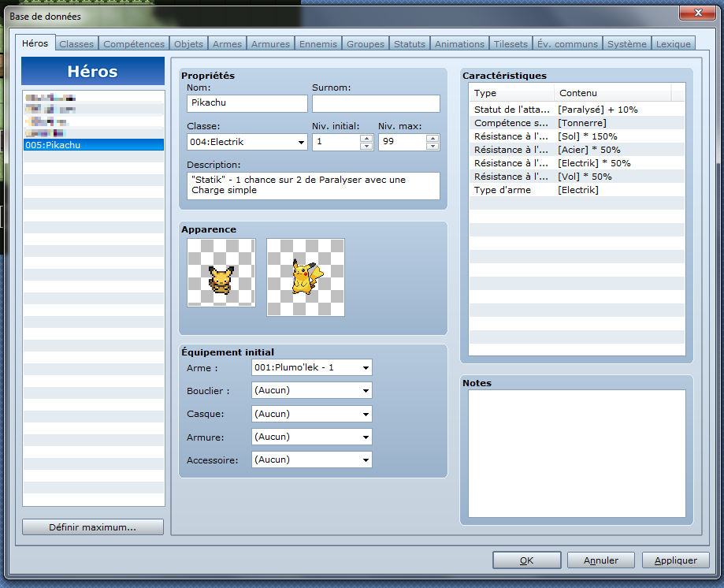Open the Accessoire equipment dropdown
The image size is (724, 588).
(312, 460)
